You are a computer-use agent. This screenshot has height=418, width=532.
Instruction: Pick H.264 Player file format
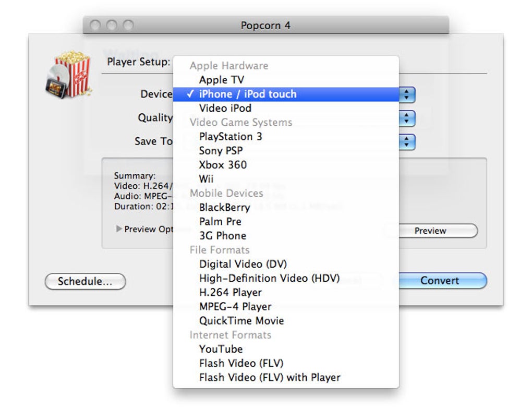pos(286,292)
